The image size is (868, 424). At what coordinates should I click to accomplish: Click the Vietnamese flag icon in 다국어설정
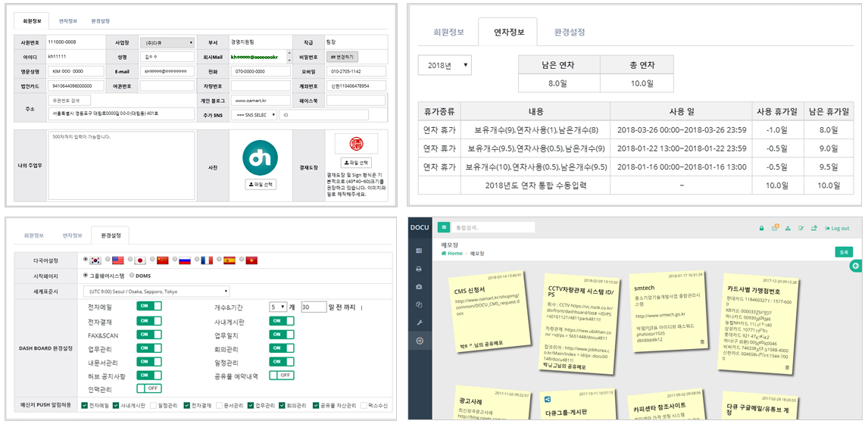(252, 260)
